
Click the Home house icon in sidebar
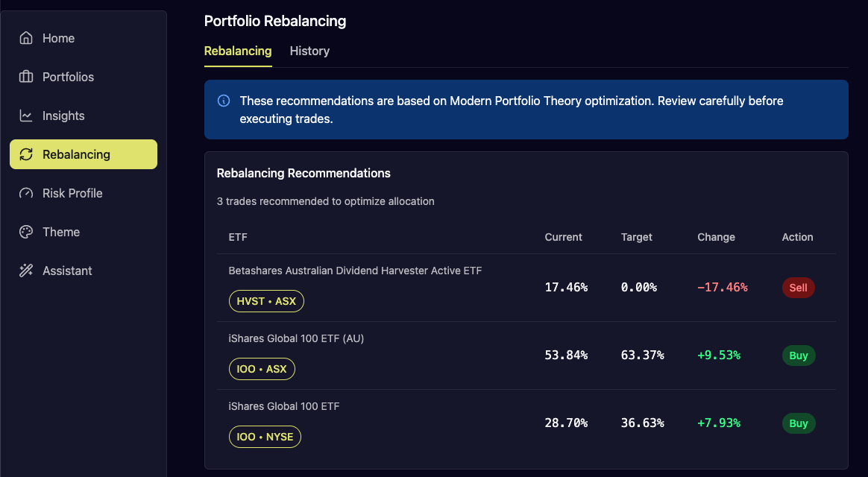(x=26, y=37)
